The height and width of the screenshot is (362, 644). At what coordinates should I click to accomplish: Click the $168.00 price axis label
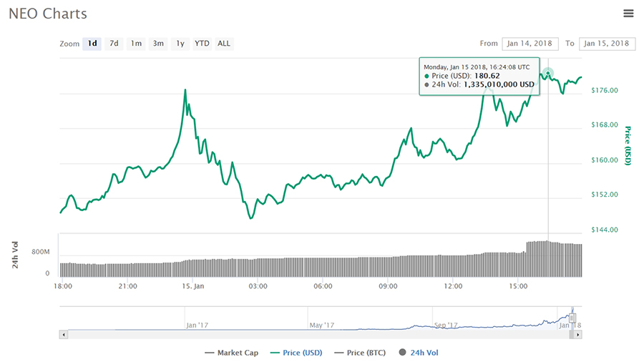tap(605, 124)
